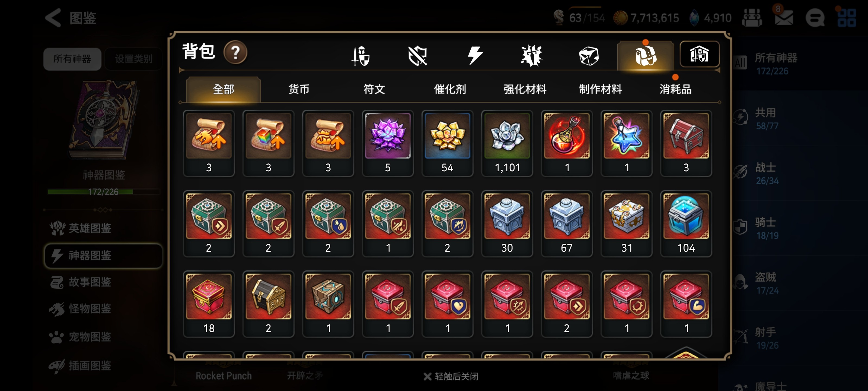Select the white flower item with 1,101

[507, 143]
